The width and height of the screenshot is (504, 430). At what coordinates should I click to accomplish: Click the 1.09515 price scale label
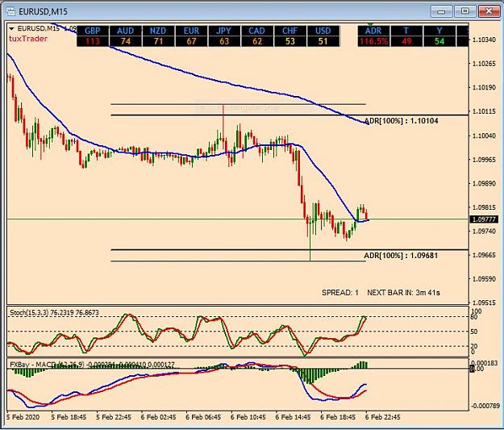484,303
